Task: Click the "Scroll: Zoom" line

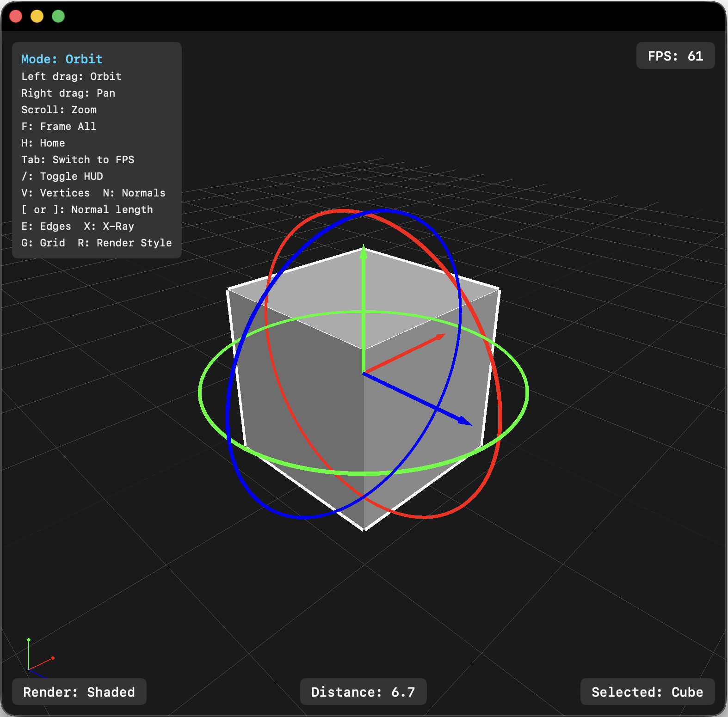Action: [x=59, y=110]
